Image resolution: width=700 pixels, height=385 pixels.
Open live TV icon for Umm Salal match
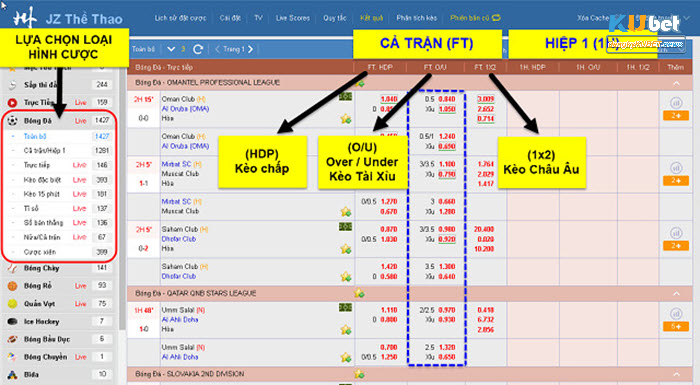pyautogui.click(x=345, y=308)
